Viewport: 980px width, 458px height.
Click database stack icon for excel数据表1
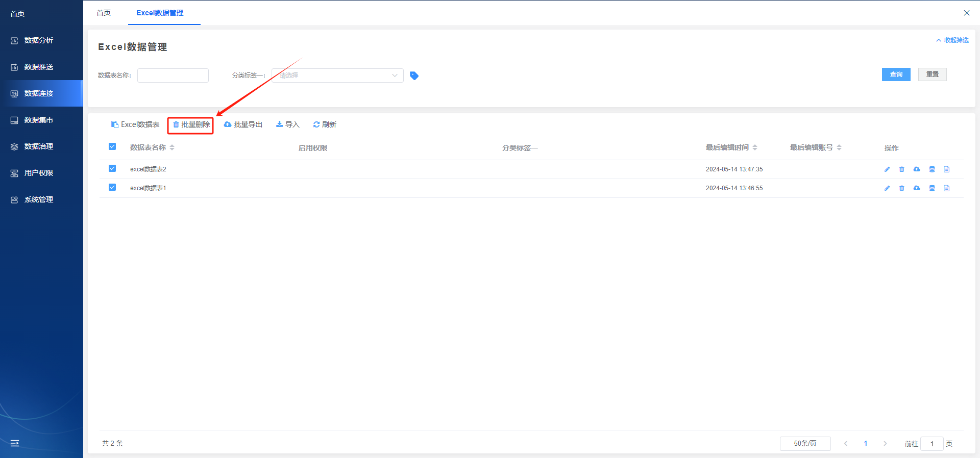pyautogui.click(x=932, y=188)
